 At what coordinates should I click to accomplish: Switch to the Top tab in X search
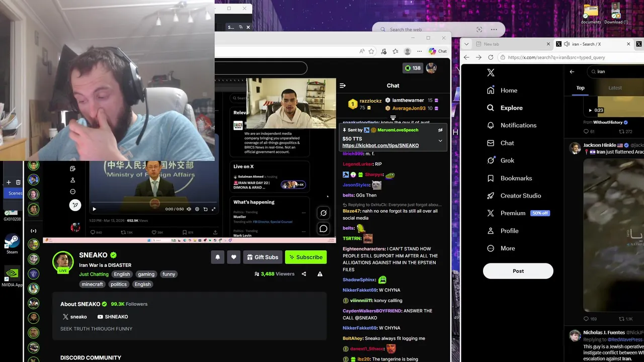point(580,87)
